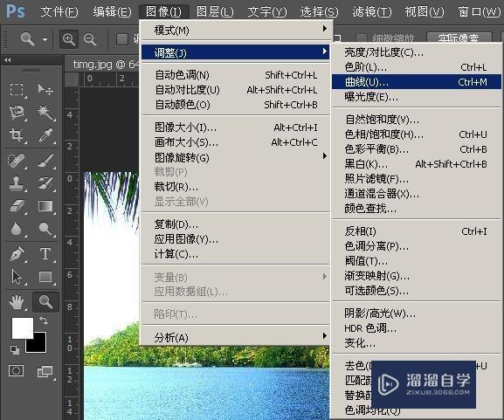The image size is (504, 420).
Task: Select the Zoom tool in toolbox
Action: (45, 302)
